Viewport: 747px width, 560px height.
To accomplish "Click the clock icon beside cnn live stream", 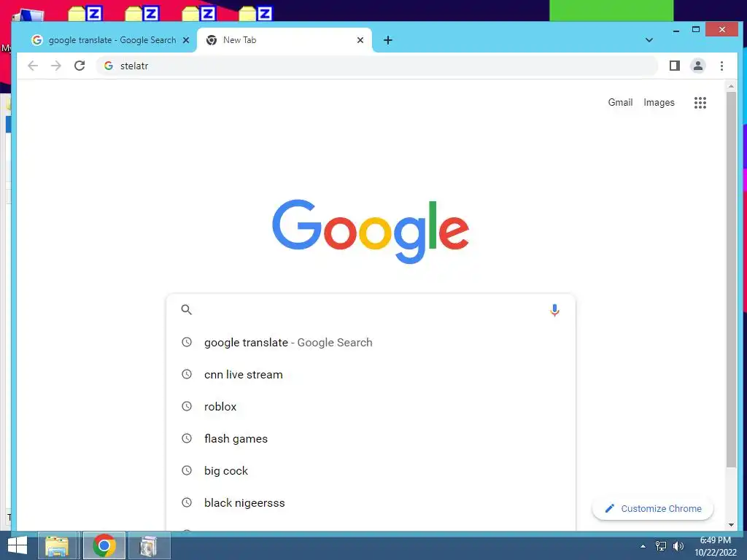I will (x=187, y=374).
